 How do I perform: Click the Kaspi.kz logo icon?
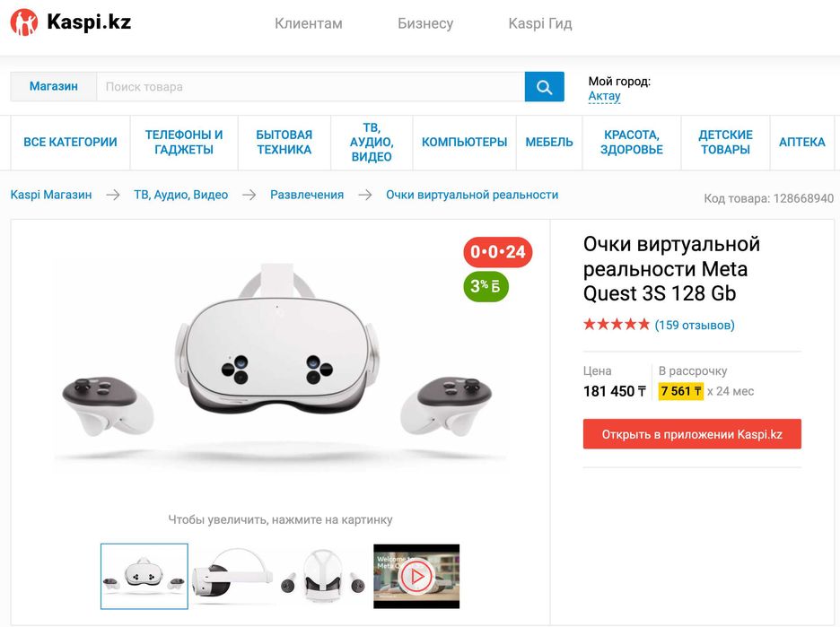(24, 22)
